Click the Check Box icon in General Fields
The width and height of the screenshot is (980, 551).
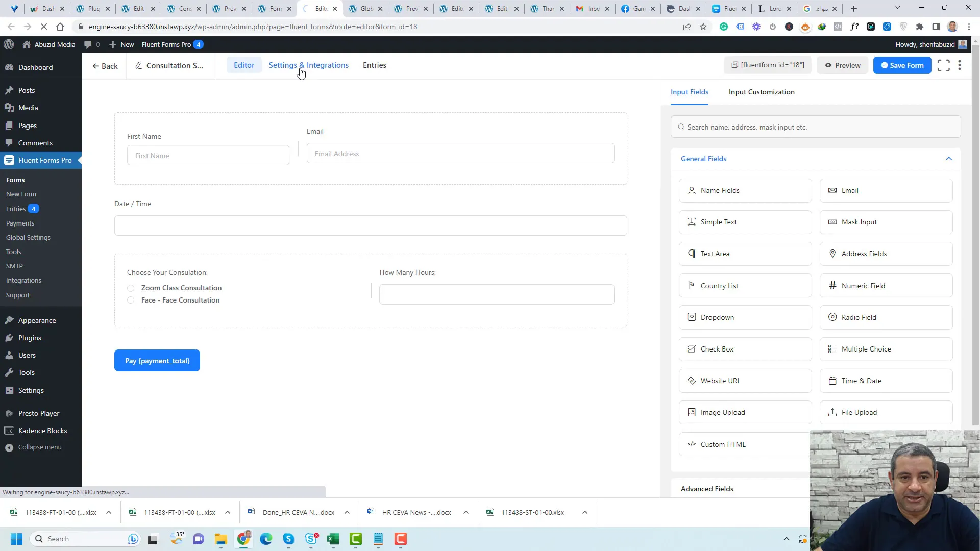[692, 349]
